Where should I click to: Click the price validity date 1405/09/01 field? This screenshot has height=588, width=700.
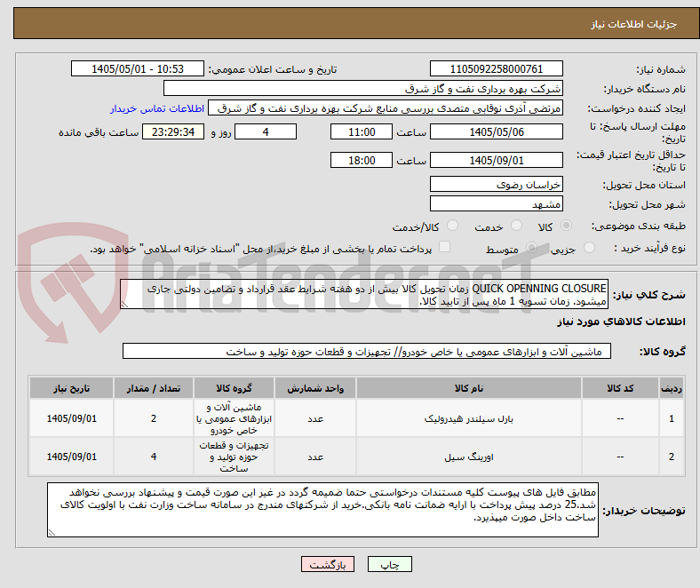pos(496,160)
